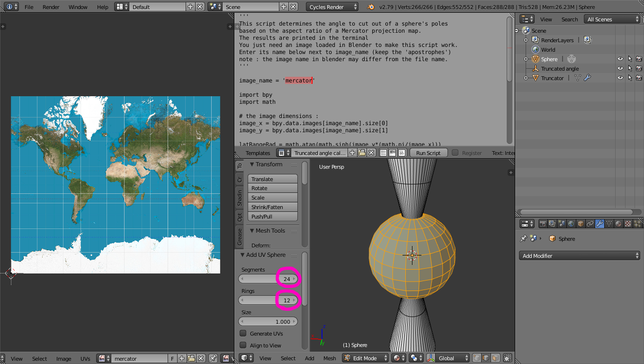The height and width of the screenshot is (364, 644).
Task: Open the Edit Mode selector dropdown
Action: point(366,358)
